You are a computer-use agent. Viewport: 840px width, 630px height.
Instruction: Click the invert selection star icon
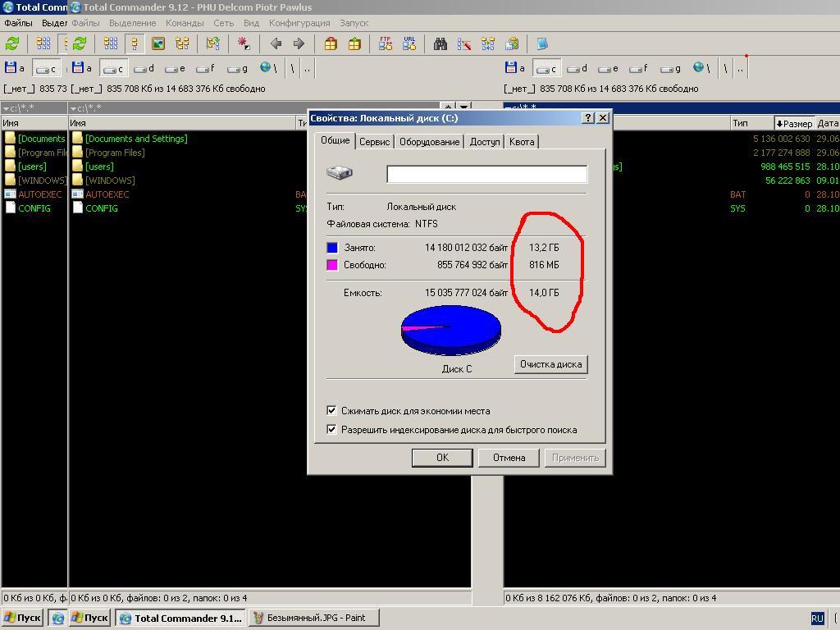244,43
